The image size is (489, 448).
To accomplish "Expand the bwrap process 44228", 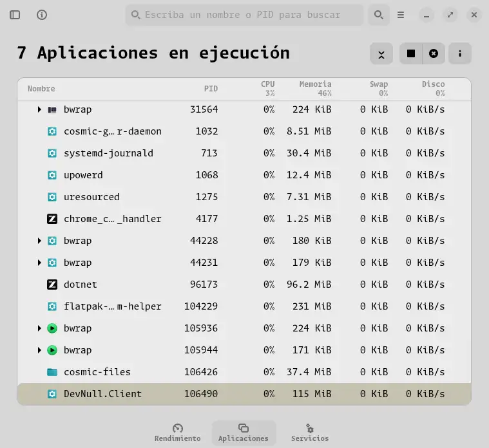I will [39, 241].
